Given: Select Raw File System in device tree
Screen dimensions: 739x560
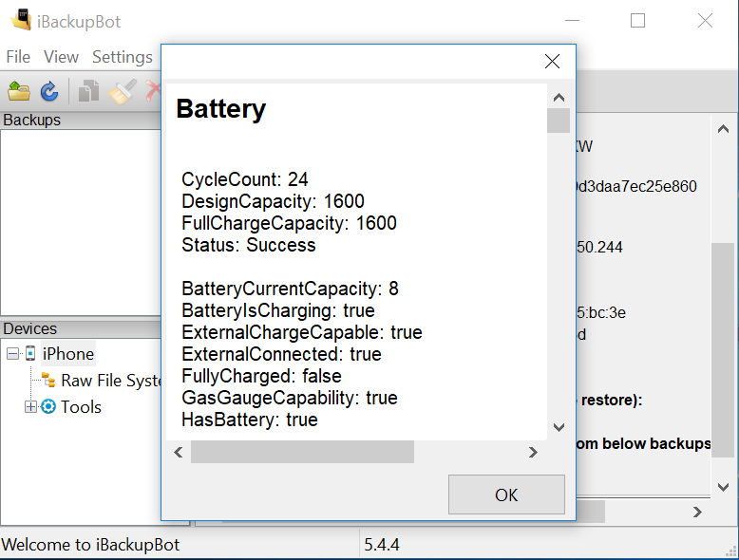Looking at the screenshot, I should point(112,380).
